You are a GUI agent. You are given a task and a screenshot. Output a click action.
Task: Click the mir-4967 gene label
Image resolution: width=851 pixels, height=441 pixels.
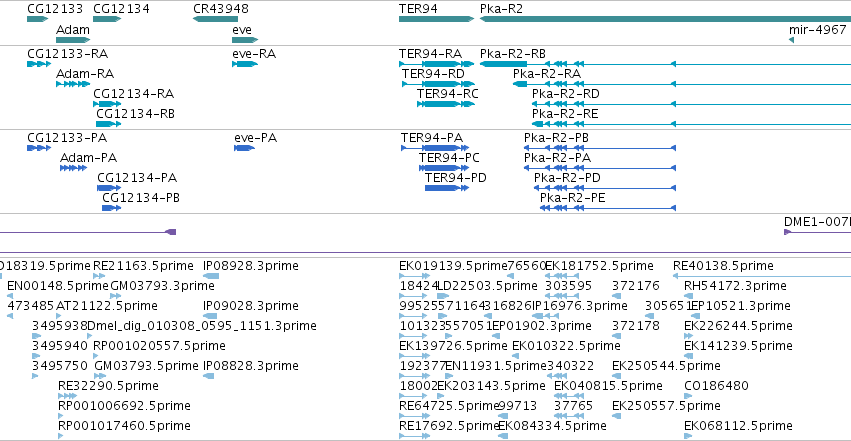817,30
